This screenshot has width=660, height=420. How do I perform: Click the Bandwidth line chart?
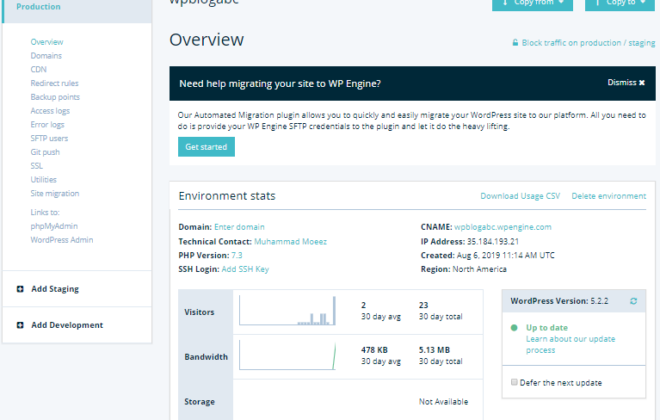tap(287, 355)
